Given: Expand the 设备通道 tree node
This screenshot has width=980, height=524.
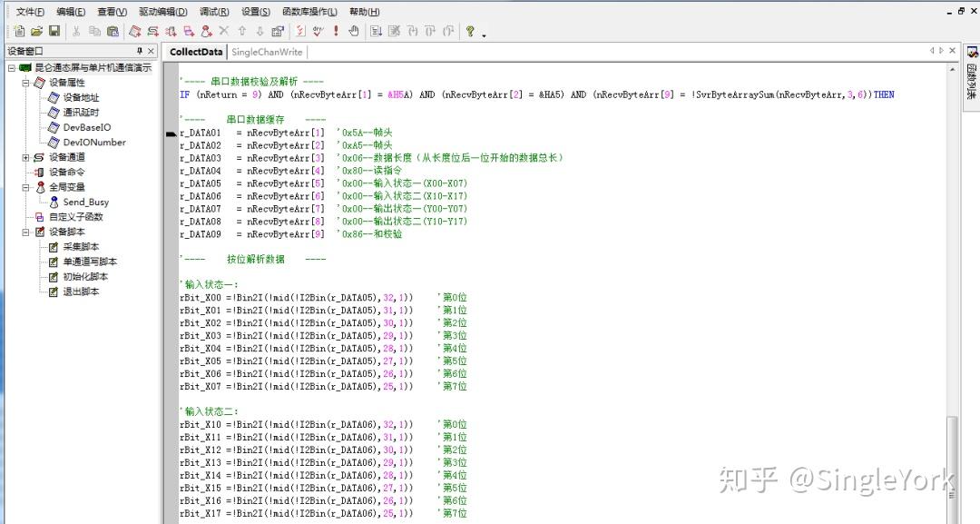Looking at the screenshot, I should click(25, 158).
